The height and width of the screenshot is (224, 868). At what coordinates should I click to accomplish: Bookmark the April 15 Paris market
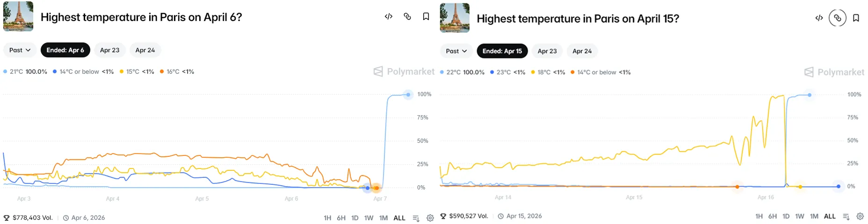[x=856, y=18]
